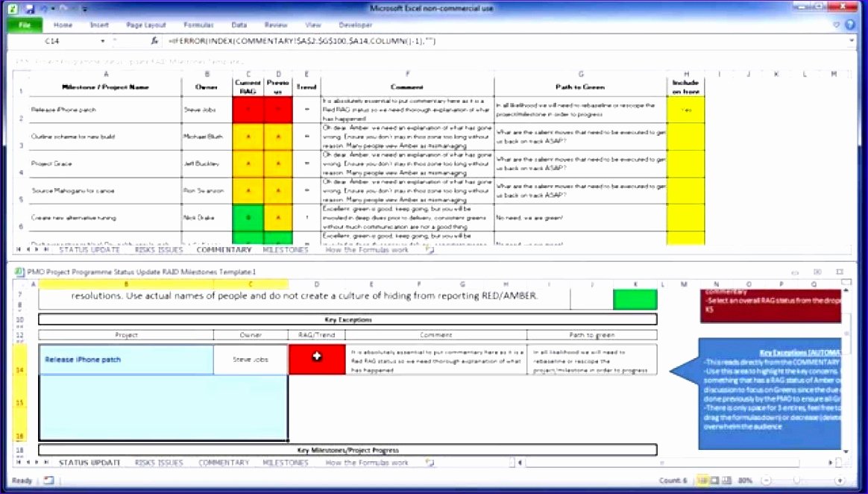Click the minimize ribbon caret icon
Image resolution: width=868 pixels, height=494 pixels.
[837, 25]
